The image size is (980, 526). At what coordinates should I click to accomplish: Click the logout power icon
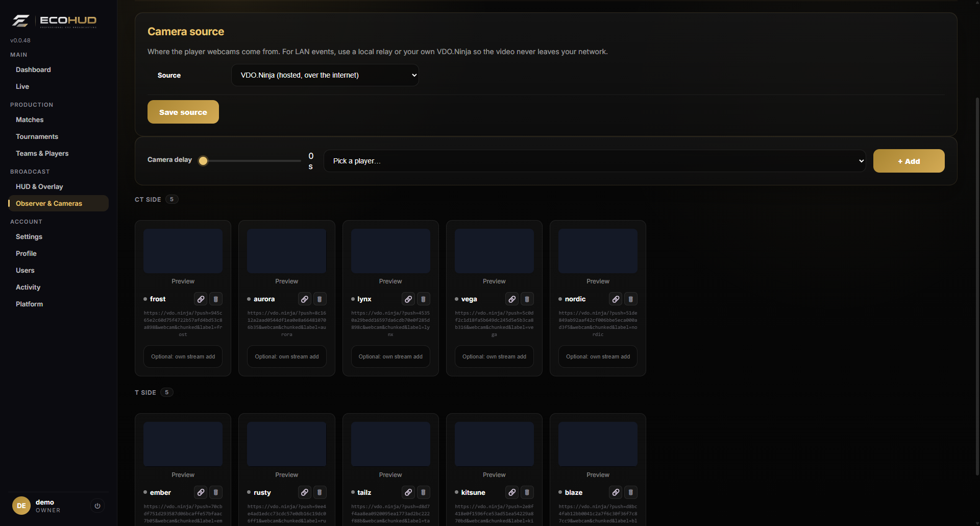[97, 506]
